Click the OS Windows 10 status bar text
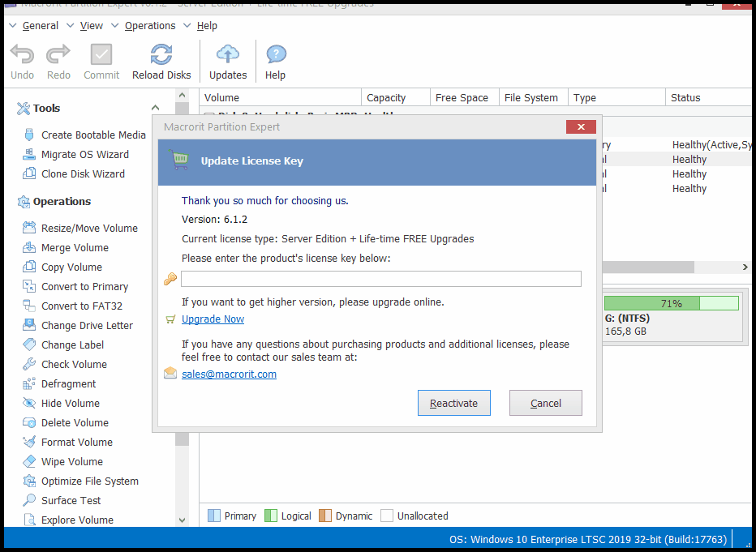Image resolution: width=756 pixels, height=552 pixels. 588,539
